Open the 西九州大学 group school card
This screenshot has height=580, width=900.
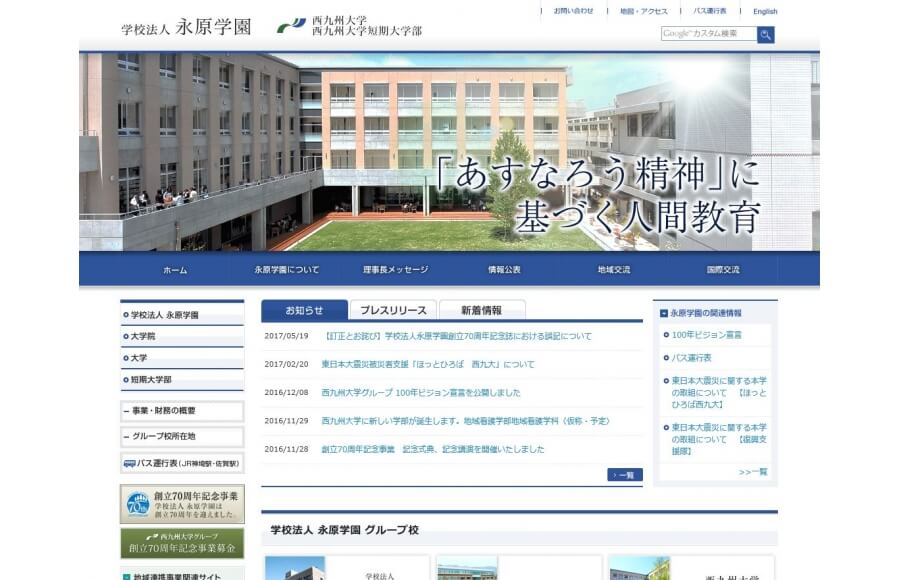coord(692,568)
